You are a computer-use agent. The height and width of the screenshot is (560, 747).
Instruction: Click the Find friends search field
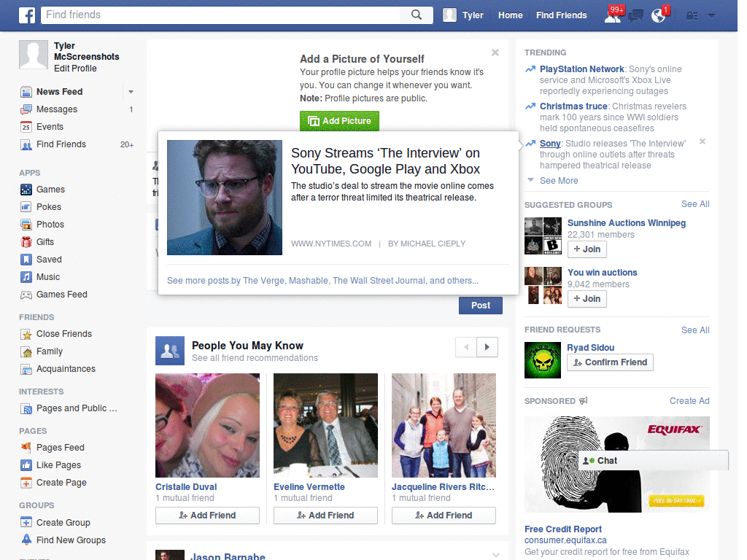(x=222, y=15)
